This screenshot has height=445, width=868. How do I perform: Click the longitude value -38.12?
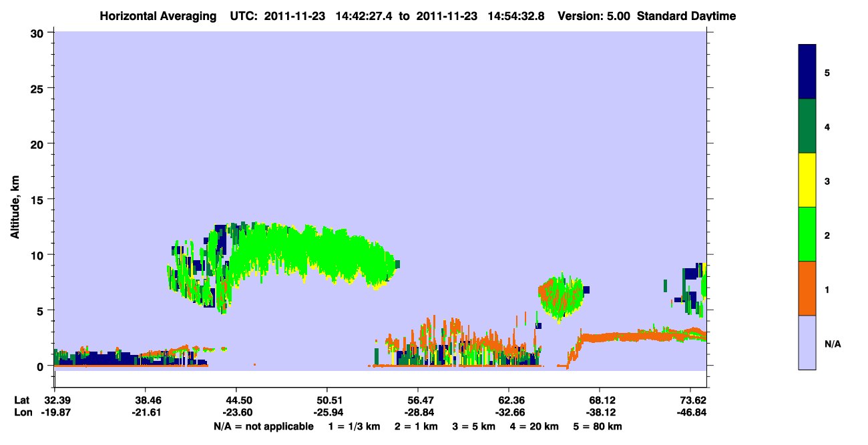coord(600,412)
